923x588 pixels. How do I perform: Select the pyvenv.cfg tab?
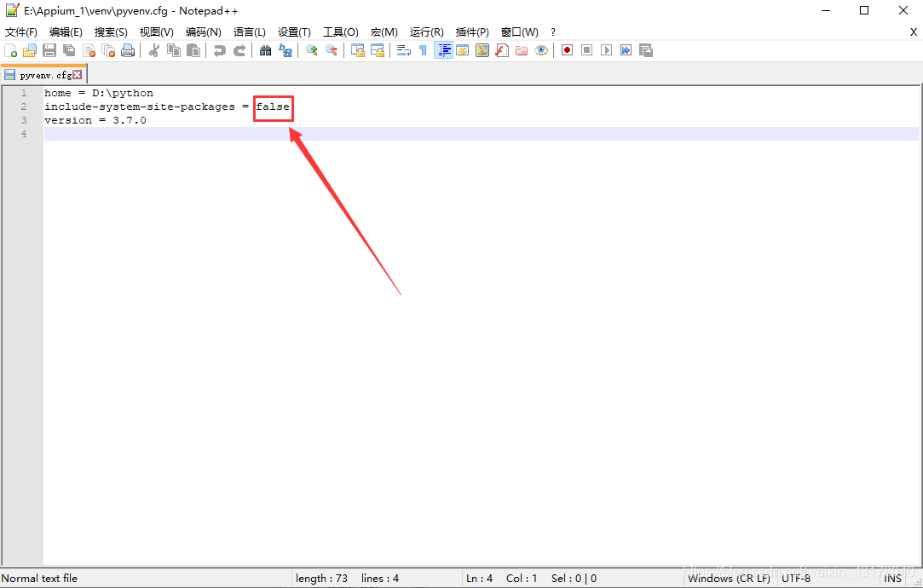pyautogui.click(x=43, y=74)
